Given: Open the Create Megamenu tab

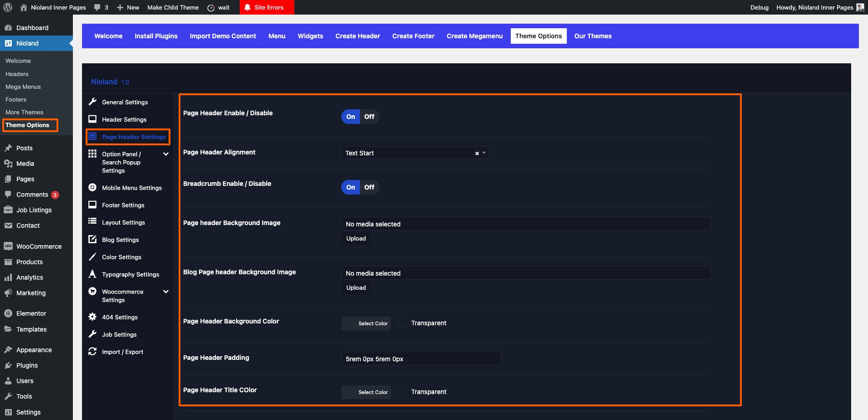Looking at the screenshot, I should tap(474, 36).
